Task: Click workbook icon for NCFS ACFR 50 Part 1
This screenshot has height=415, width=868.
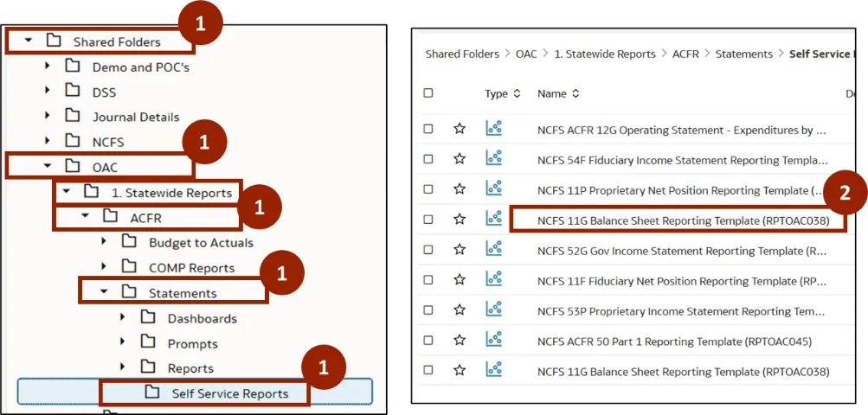Action: [x=494, y=340]
